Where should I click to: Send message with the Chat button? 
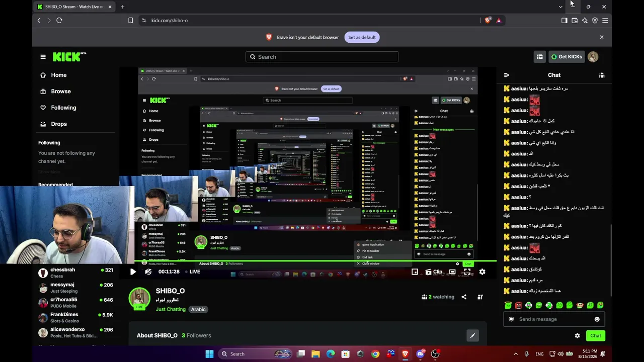pos(596,336)
